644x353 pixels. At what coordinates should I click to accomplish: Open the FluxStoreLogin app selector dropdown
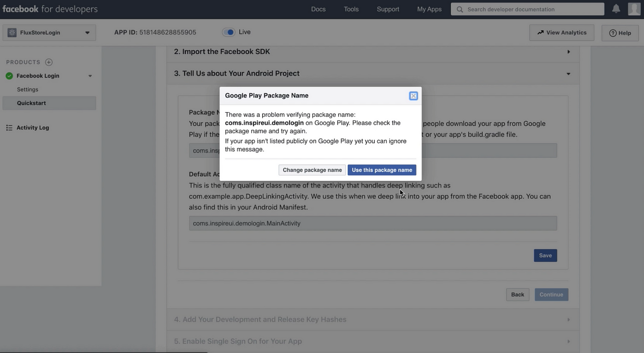(49, 33)
